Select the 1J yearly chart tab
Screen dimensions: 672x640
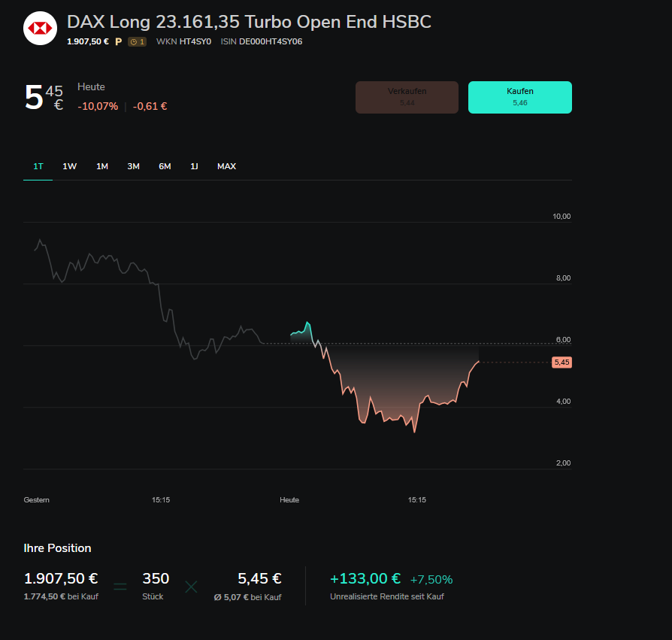[194, 166]
